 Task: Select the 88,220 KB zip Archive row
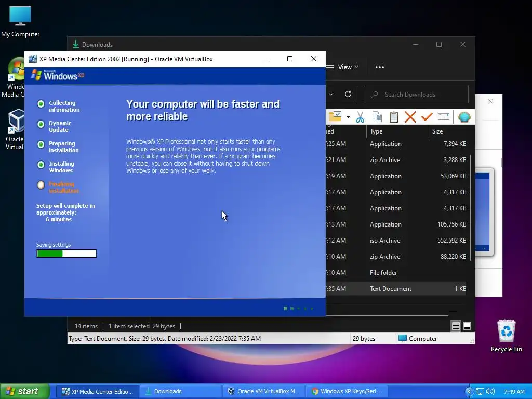coord(396,257)
